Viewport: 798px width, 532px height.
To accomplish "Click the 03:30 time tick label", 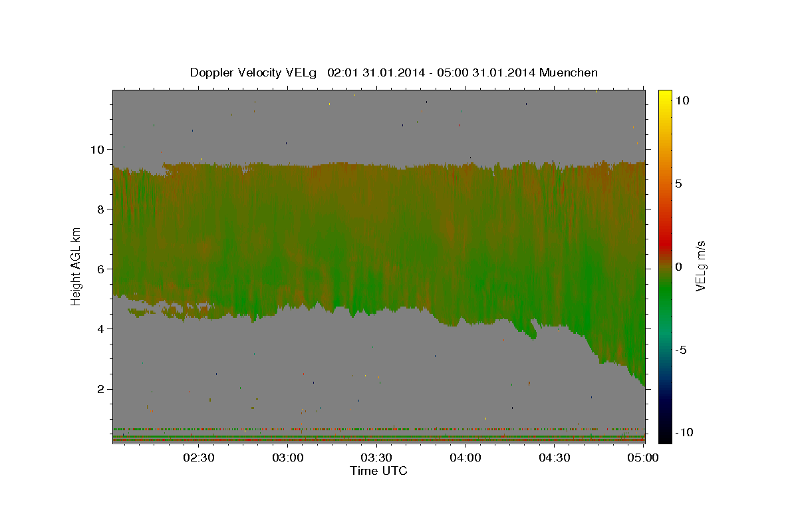I will pos(377,458).
